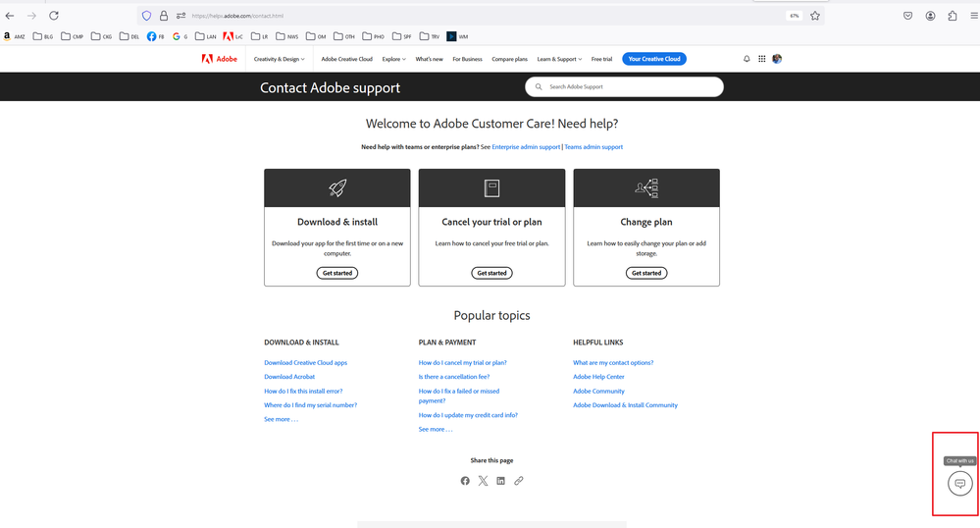980x528 pixels.
Task: Click the Change plan card icon
Action: pyautogui.click(x=646, y=187)
